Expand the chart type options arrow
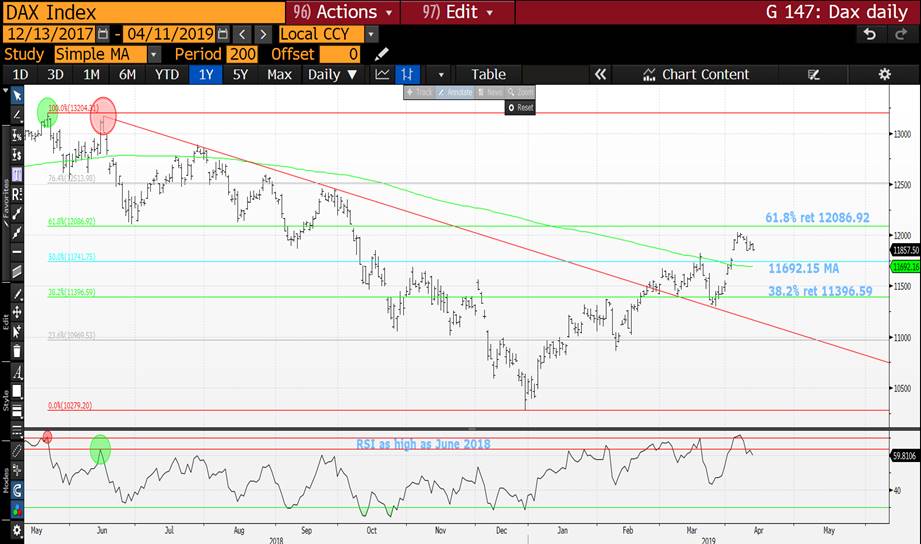 point(441,75)
